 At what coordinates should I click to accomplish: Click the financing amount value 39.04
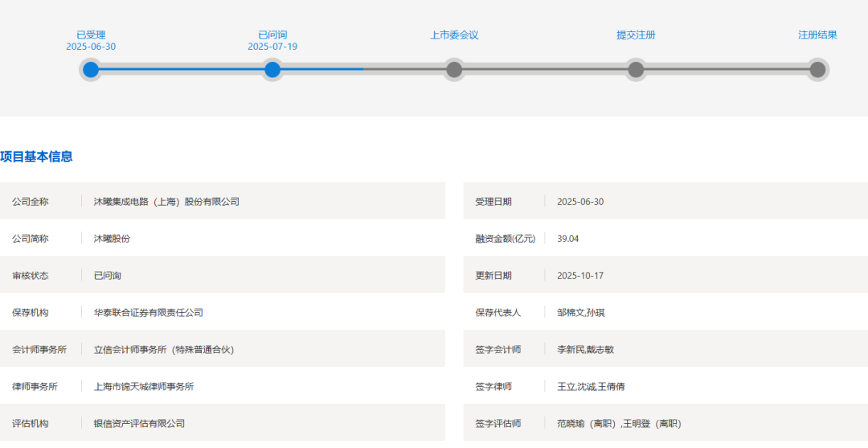click(568, 239)
